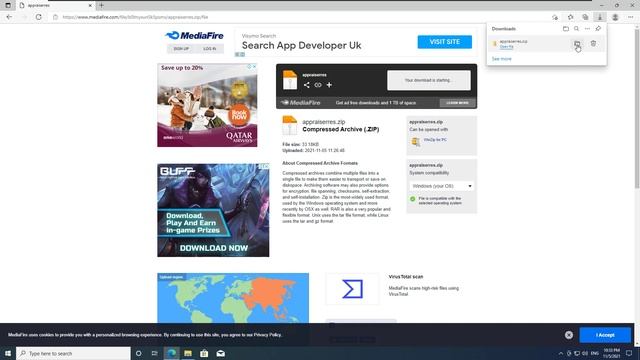Image resolution: width=640 pixels, height=360 pixels.
Task: Add appraiserres file with plus icon
Action: pos(329,85)
